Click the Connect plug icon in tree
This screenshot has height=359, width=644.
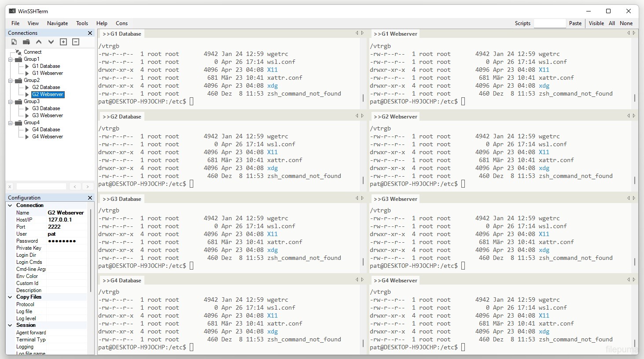click(x=18, y=52)
